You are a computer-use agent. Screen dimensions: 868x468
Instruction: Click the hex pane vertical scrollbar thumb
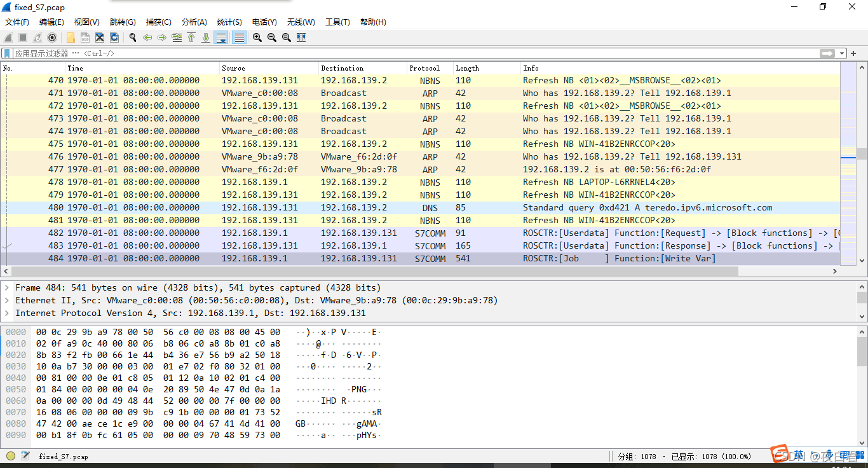(x=862, y=351)
